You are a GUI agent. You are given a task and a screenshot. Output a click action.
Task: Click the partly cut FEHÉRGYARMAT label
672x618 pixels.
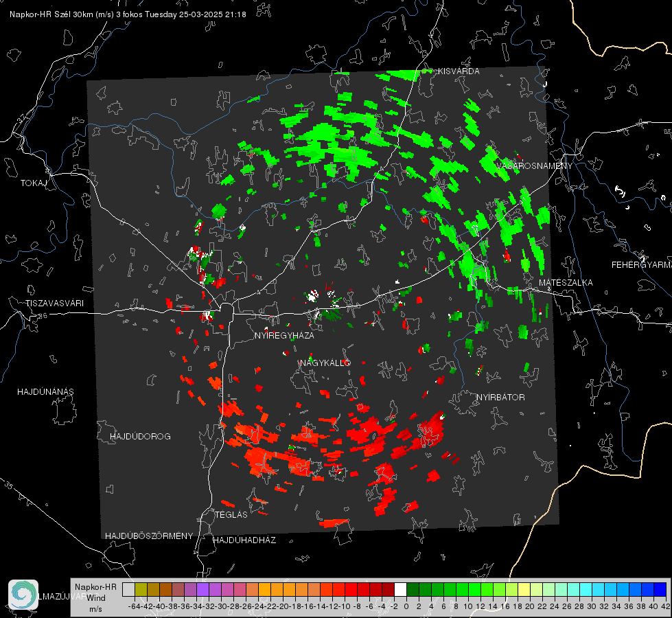(x=641, y=265)
